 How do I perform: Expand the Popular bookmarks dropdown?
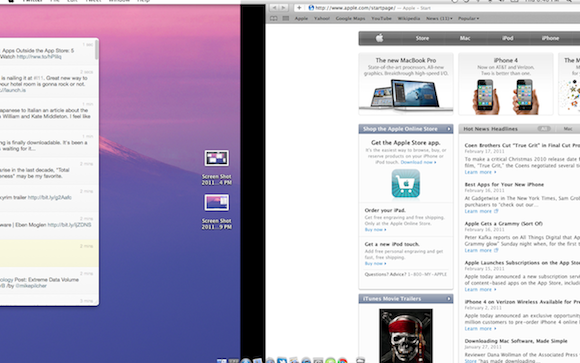coord(468,18)
